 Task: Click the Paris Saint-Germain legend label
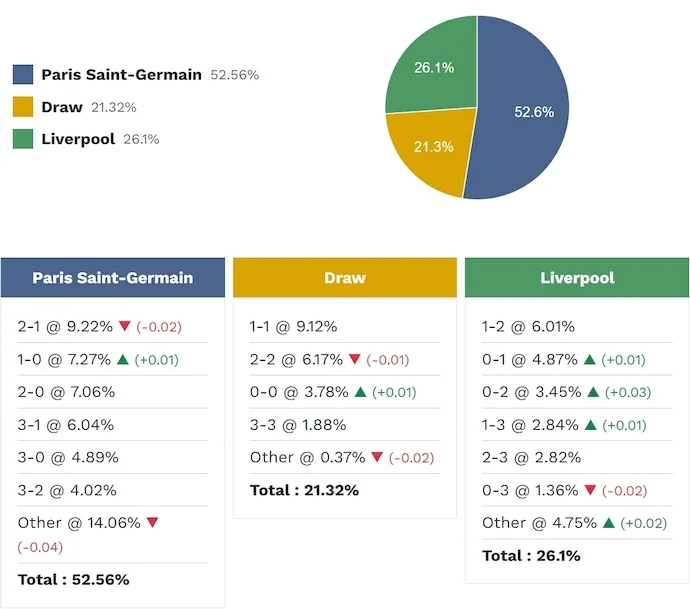[121, 75]
